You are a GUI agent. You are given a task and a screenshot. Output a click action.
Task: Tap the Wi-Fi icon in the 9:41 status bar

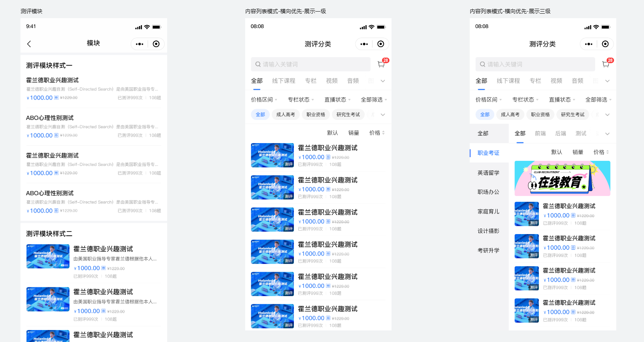tap(147, 27)
